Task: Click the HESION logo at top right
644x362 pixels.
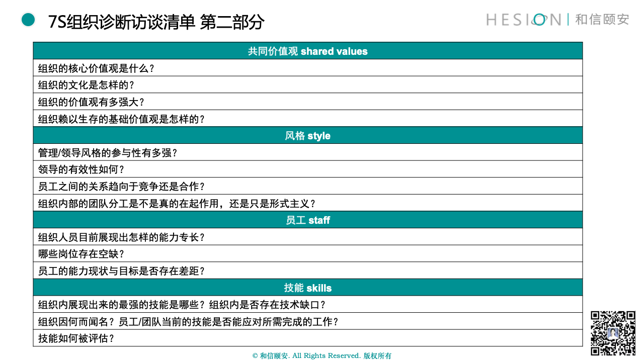Action: (x=523, y=20)
